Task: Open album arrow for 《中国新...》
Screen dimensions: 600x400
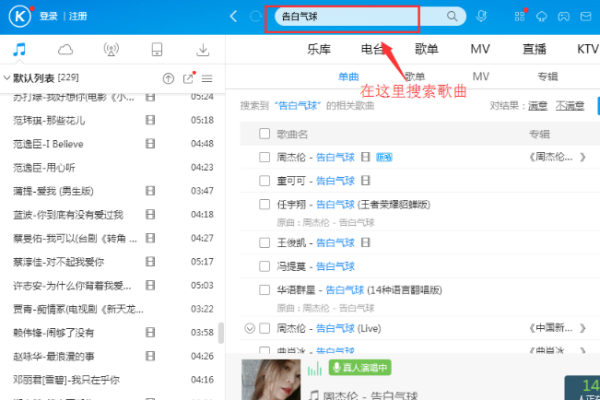Action: tap(582, 328)
